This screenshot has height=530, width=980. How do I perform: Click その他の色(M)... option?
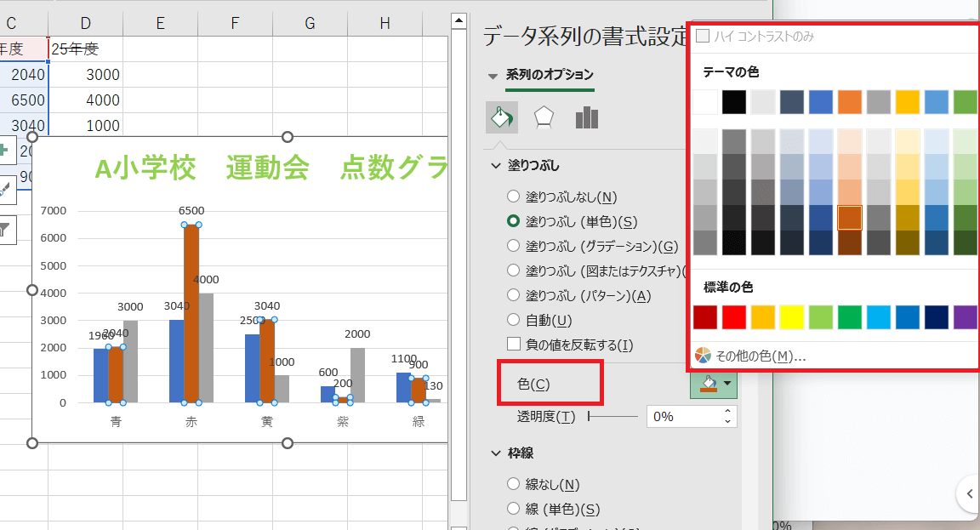[760, 356]
